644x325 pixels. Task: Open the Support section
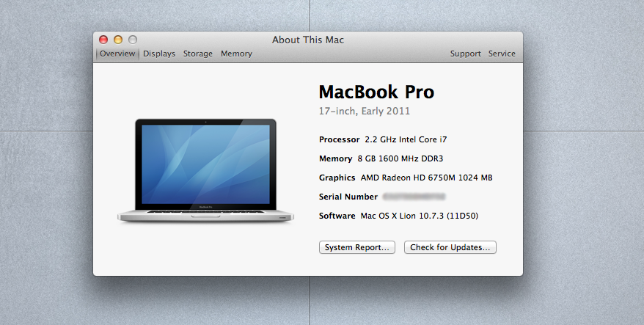click(465, 54)
